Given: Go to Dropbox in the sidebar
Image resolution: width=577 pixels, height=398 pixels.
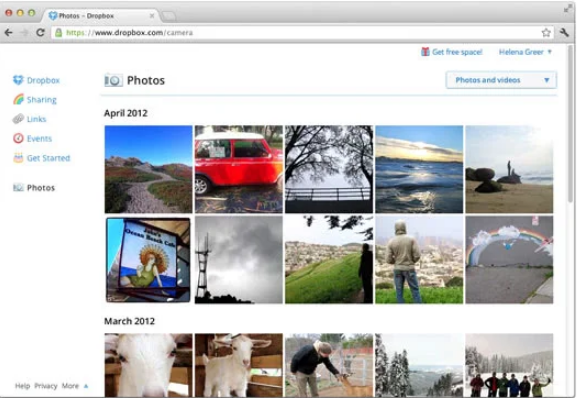Looking at the screenshot, I should tap(43, 80).
